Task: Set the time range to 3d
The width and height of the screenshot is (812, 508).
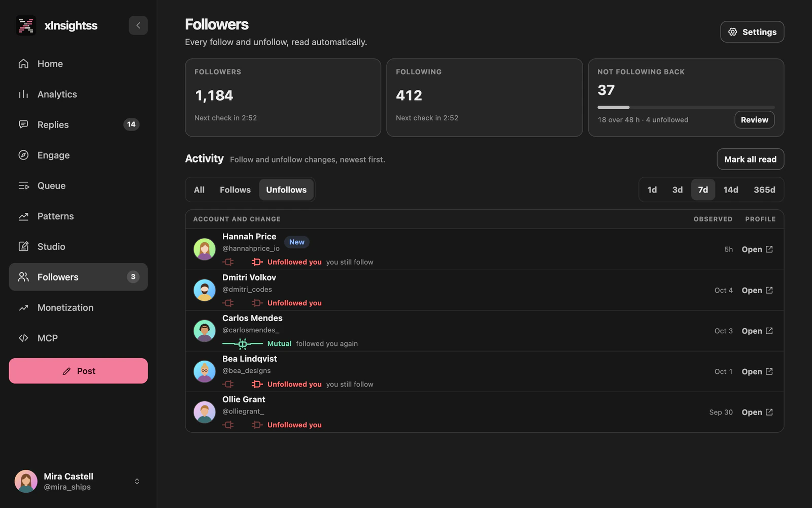Action: click(678, 189)
